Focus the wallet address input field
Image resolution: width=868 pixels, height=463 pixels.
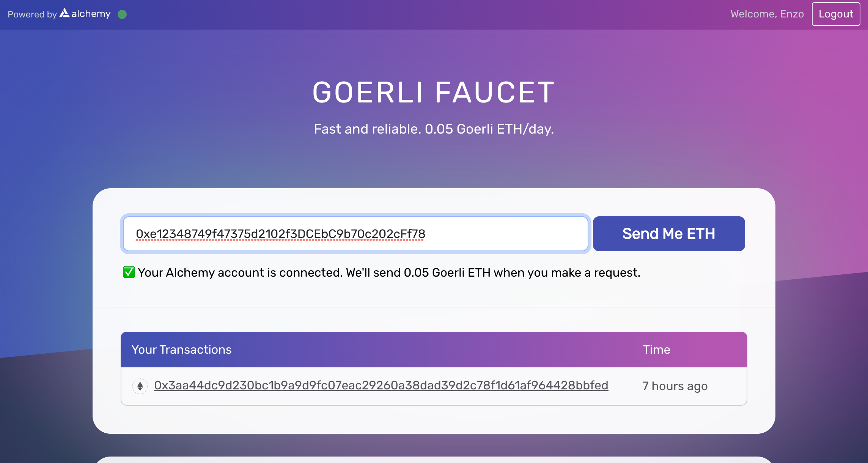point(355,234)
